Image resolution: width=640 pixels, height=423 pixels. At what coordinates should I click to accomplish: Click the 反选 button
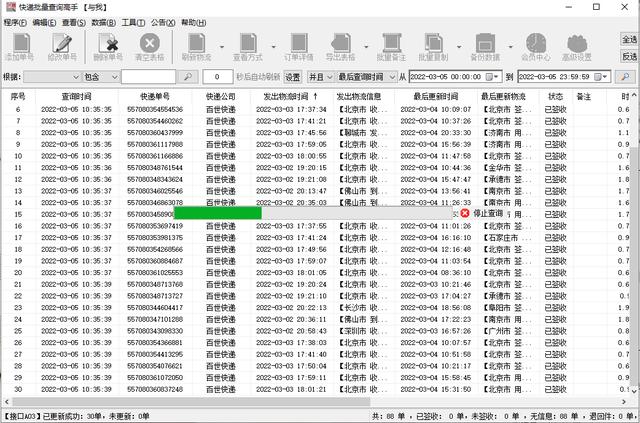point(629,56)
